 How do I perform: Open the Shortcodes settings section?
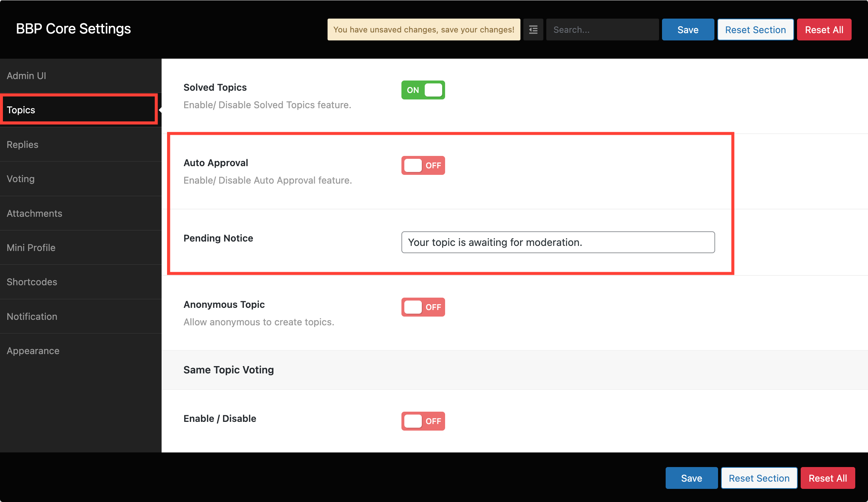coord(32,282)
